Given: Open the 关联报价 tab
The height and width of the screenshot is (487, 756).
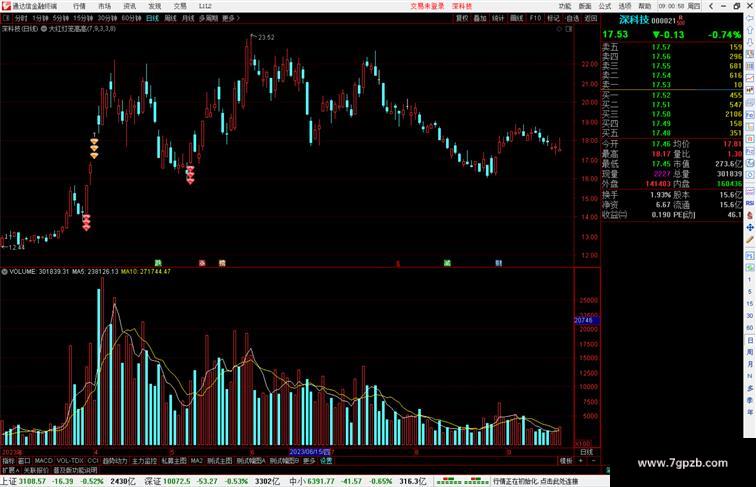Looking at the screenshot, I should [36, 470].
